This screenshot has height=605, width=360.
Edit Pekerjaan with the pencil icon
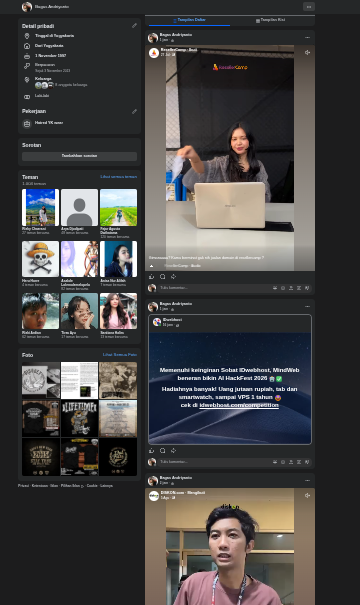[134, 112]
